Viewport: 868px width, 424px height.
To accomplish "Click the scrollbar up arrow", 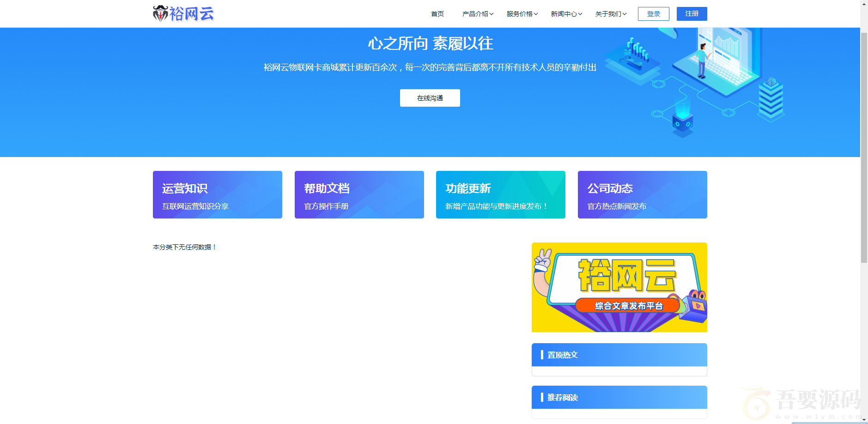I will click(864, 4).
